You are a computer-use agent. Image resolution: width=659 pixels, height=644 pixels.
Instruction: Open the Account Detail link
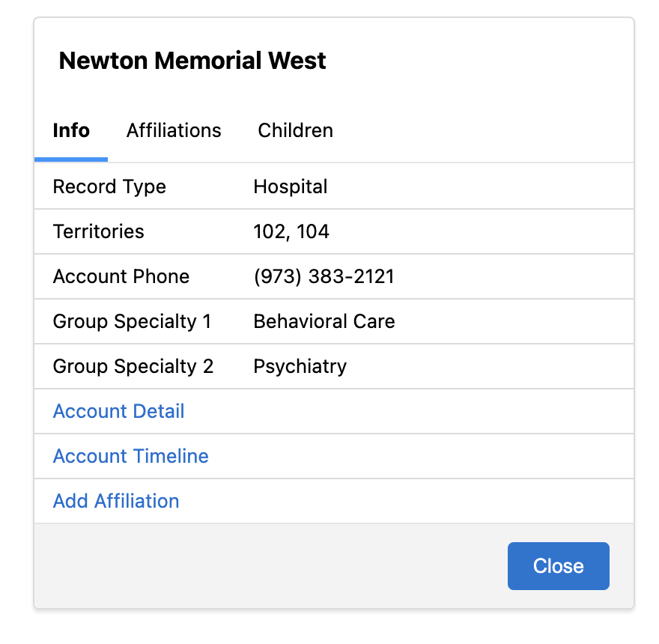click(x=118, y=411)
